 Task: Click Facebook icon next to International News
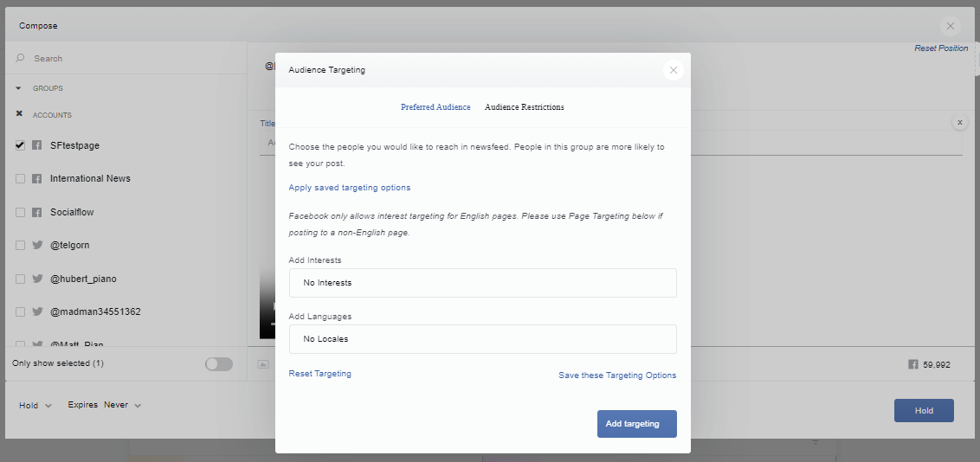[37, 178]
